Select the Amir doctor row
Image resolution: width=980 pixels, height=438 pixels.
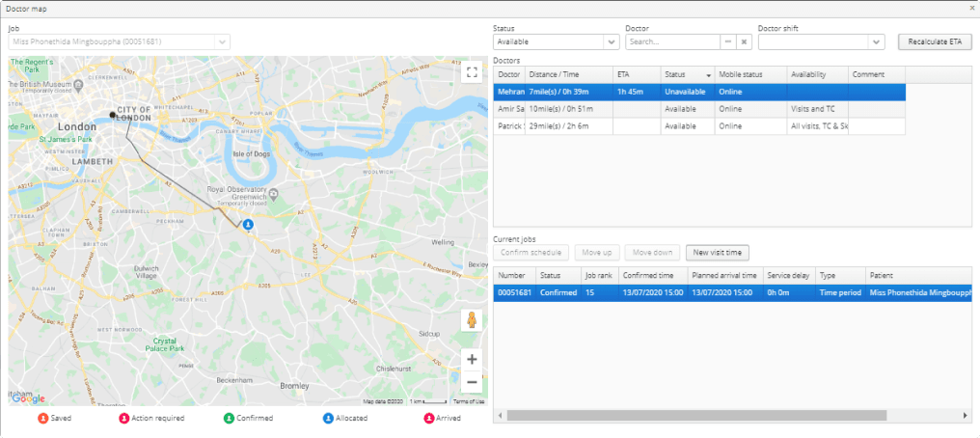click(699, 109)
